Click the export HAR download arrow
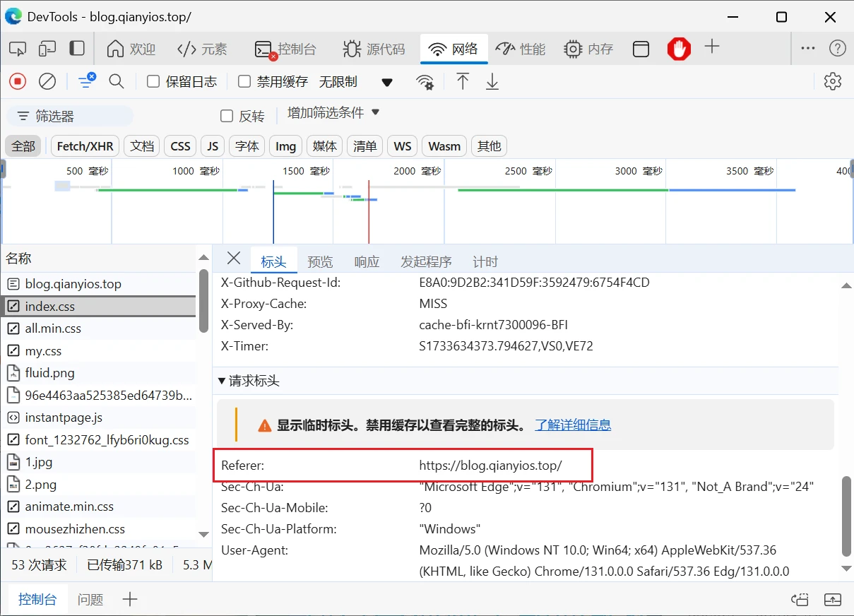Image resolution: width=854 pixels, height=616 pixels. tap(492, 82)
